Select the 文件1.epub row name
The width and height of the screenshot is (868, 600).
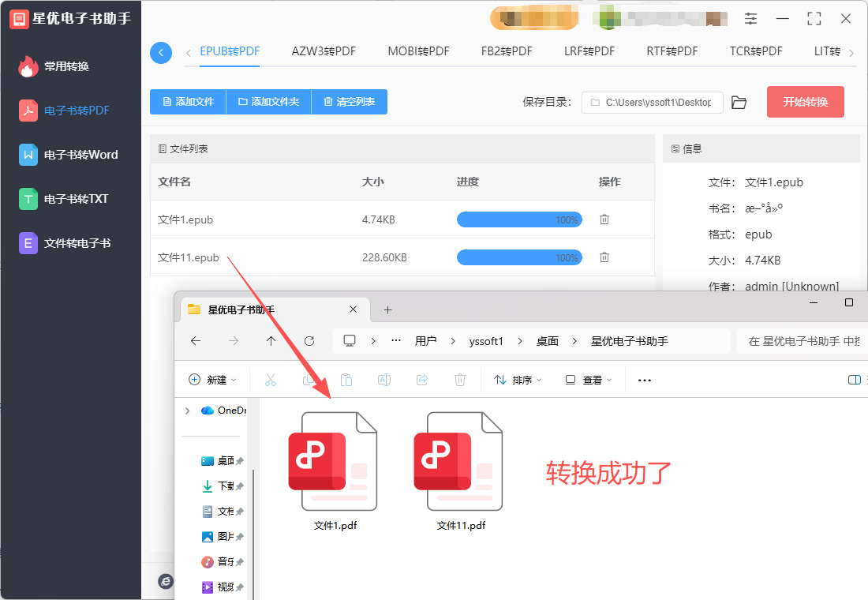click(x=185, y=220)
